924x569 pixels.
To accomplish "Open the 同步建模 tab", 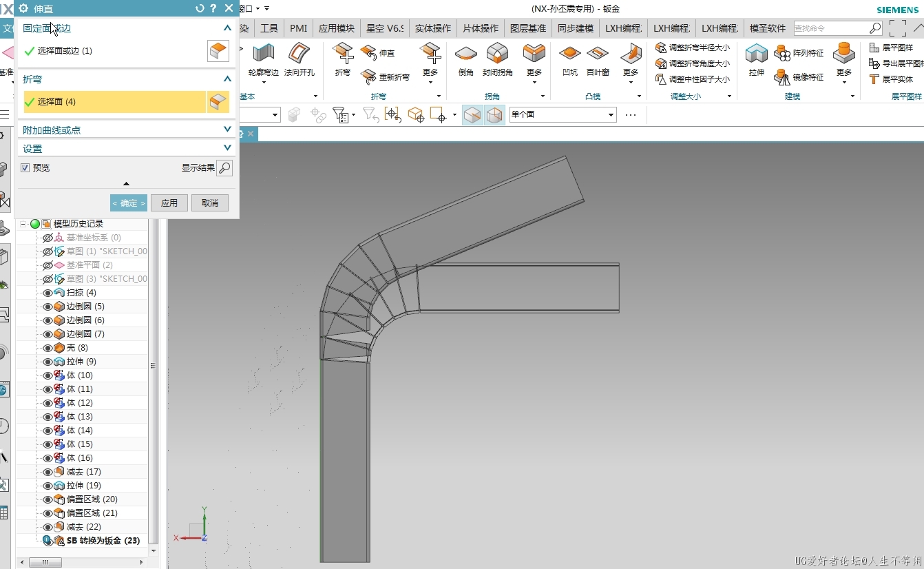I will pos(576,28).
